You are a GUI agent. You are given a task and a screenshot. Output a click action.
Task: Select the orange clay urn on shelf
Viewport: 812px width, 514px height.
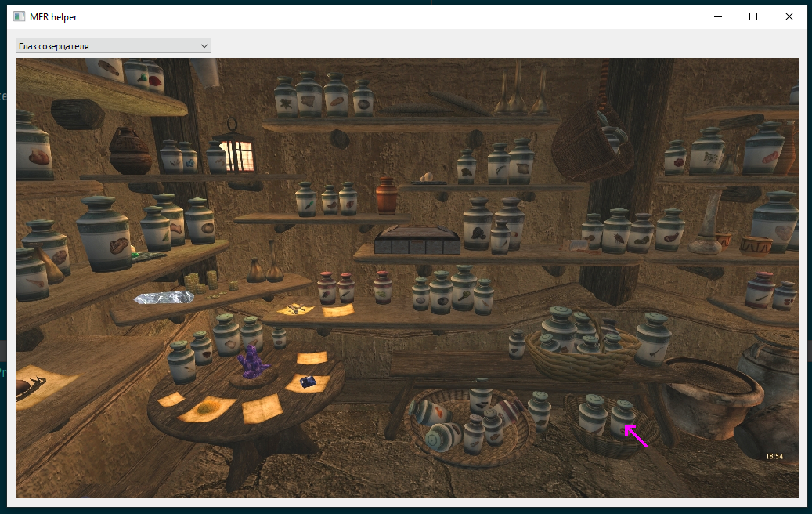tap(387, 196)
